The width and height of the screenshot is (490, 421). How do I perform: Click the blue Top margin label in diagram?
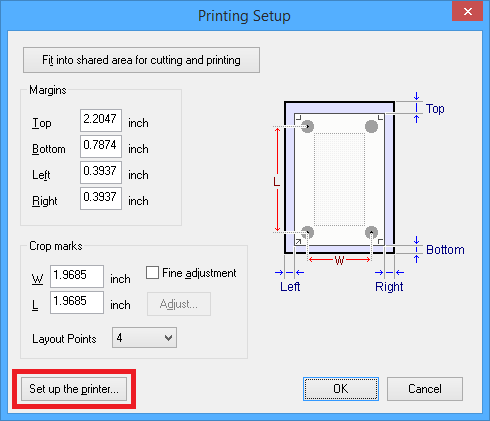(x=435, y=109)
